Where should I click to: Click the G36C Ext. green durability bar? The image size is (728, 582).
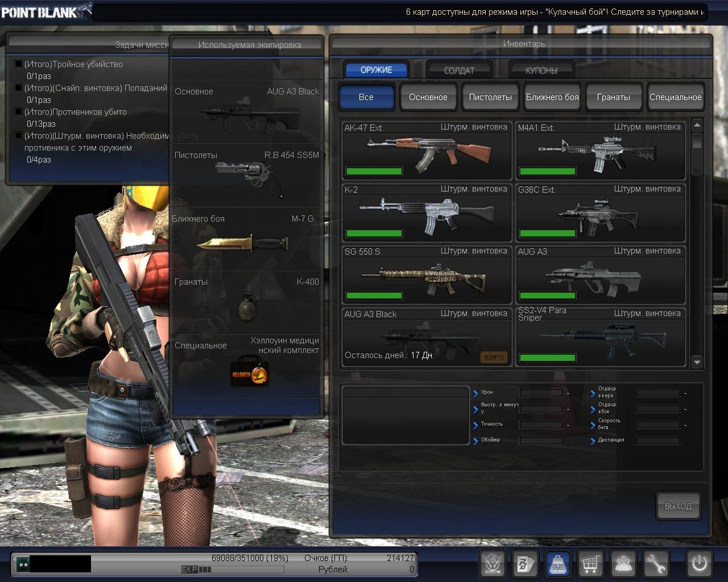548,234
